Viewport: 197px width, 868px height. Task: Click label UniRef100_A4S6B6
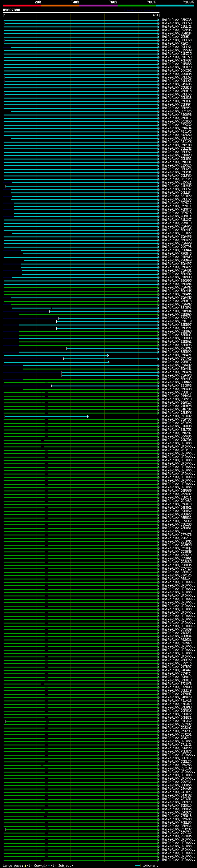(x=177, y=84)
